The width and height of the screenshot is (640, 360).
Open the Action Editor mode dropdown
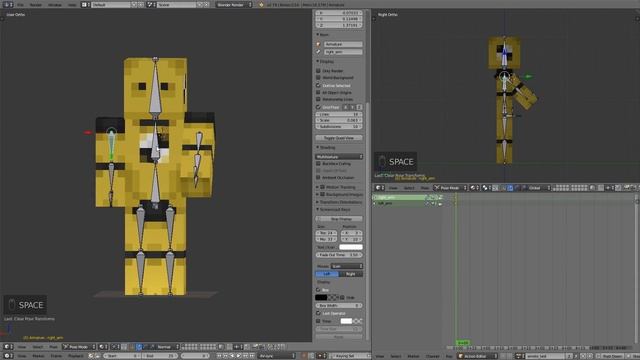coord(477,356)
